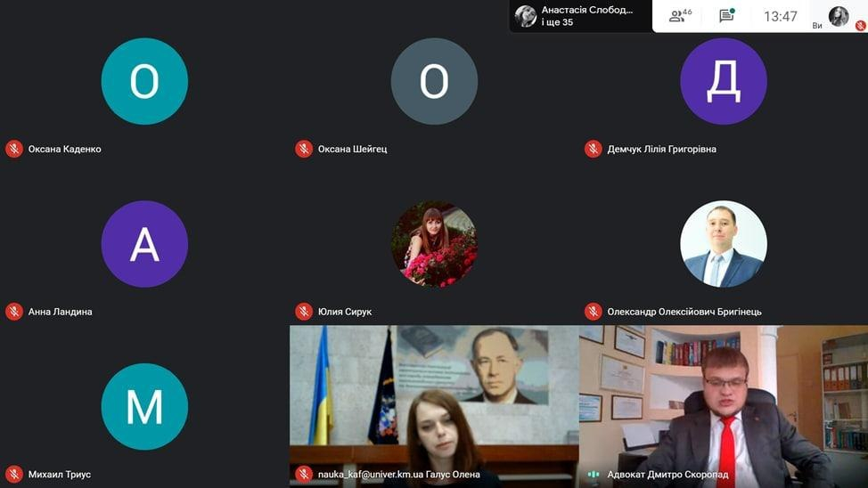The width and height of the screenshot is (868, 488).
Task: Click the video tile of Адвокат Дмитро Скоропад
Action: coord(723,401)
